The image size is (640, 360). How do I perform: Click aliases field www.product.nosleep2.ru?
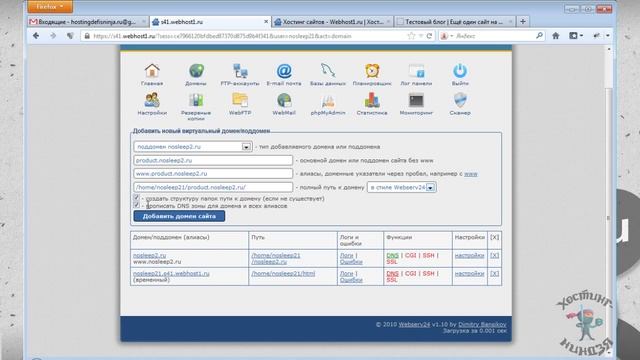(213, 173)
